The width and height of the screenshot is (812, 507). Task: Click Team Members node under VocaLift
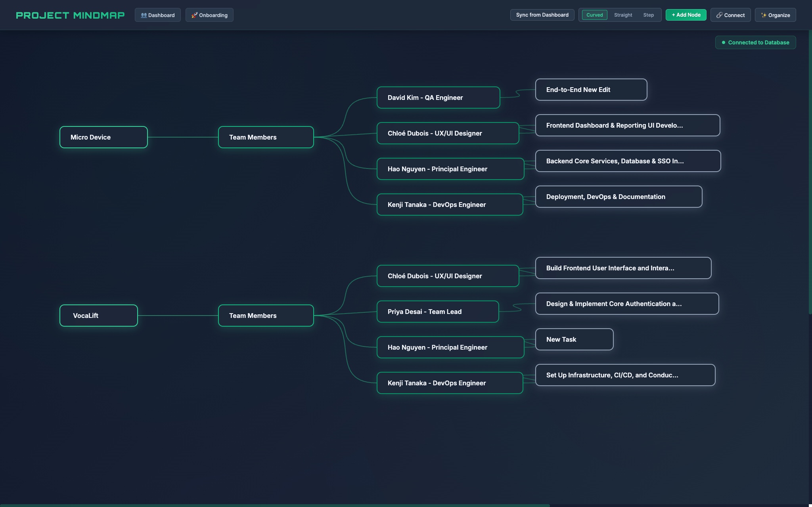click(266, 316)
